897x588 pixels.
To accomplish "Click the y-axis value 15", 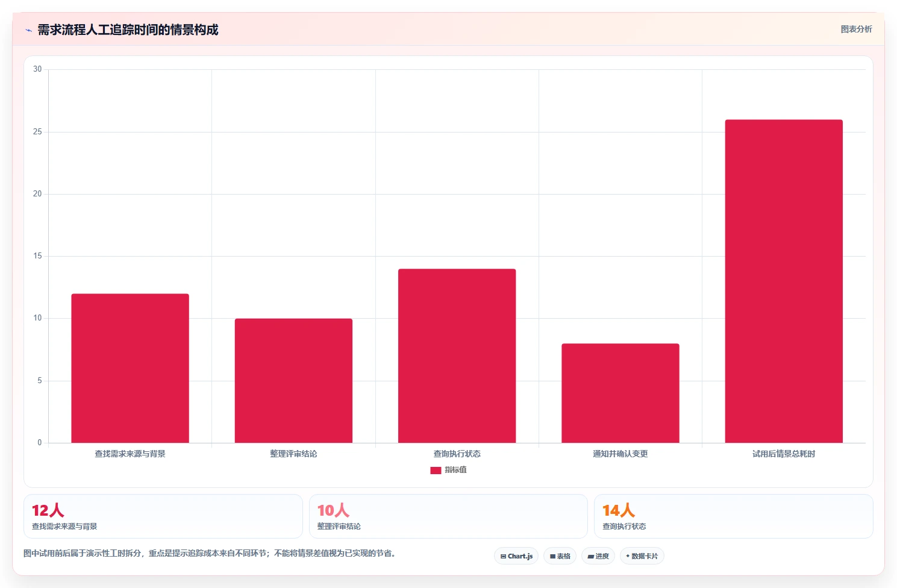I will click(37, 256).
